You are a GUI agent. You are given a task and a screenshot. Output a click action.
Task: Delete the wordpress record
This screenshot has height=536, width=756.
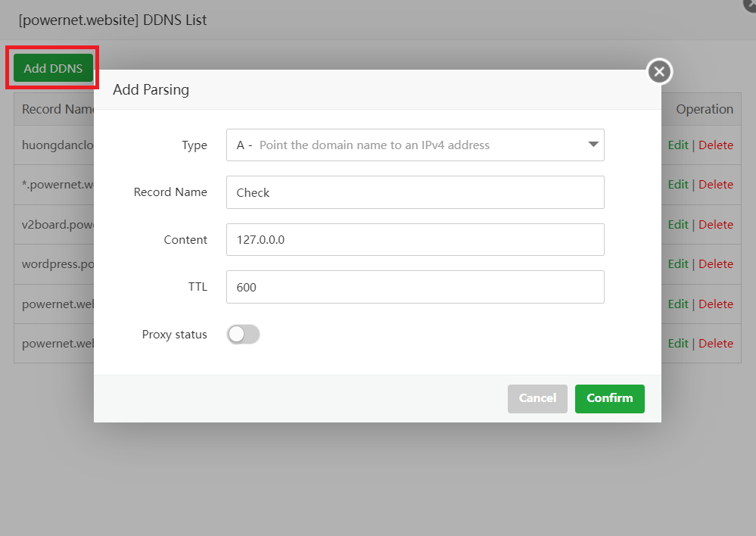715,264
